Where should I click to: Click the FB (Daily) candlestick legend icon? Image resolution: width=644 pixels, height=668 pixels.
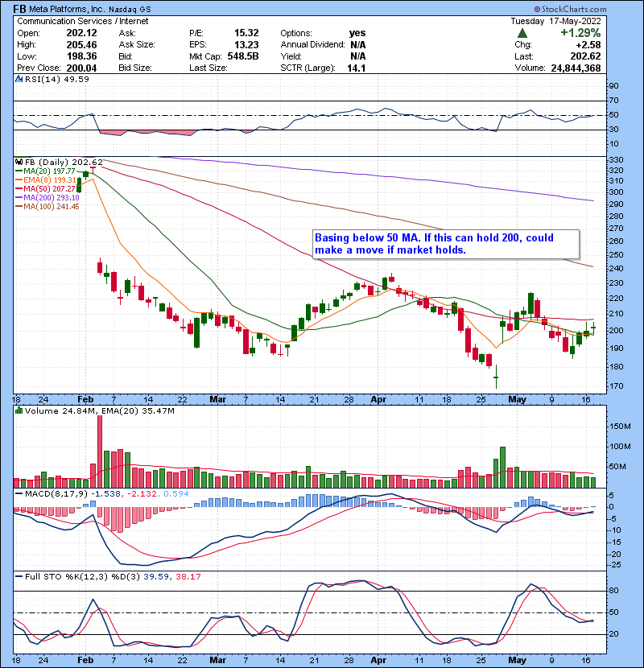pyautogui.click(x=19, y=162)
